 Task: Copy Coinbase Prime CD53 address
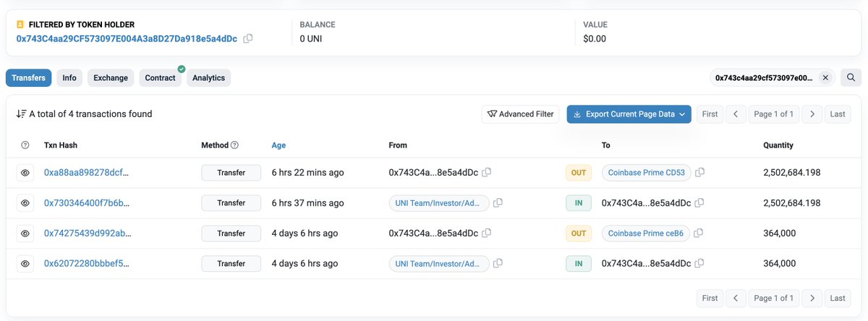[700, 173]
